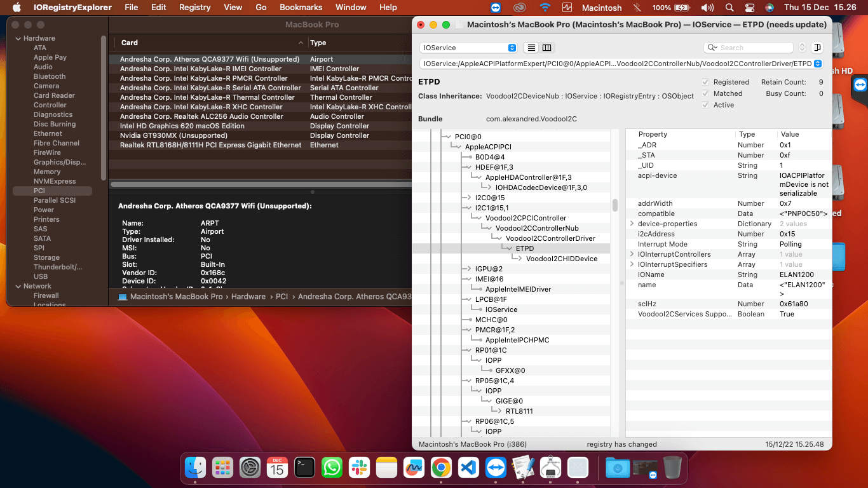Open the Bookmarks menu

click(x=301, y=7)
